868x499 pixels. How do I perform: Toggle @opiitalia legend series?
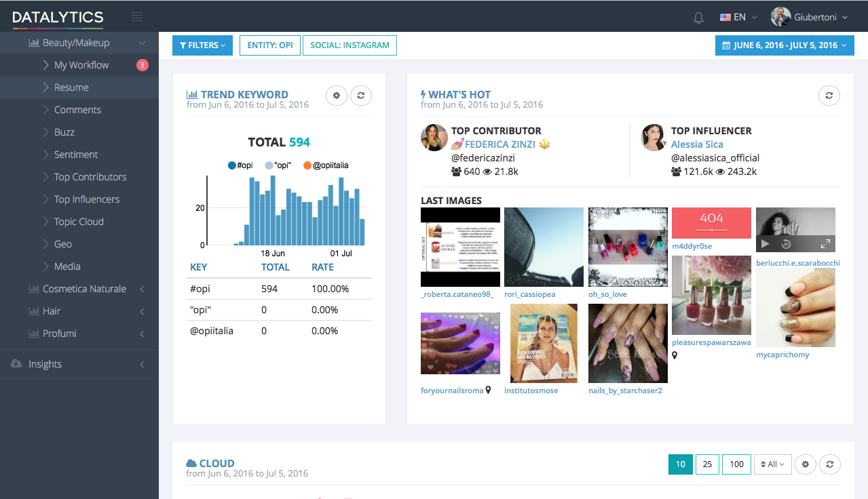coord(326,165)
